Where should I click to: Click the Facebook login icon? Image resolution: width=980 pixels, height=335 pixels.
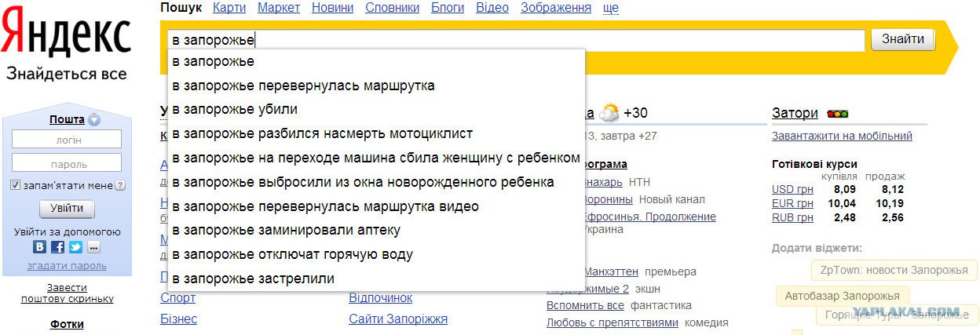tap(57, 247)
